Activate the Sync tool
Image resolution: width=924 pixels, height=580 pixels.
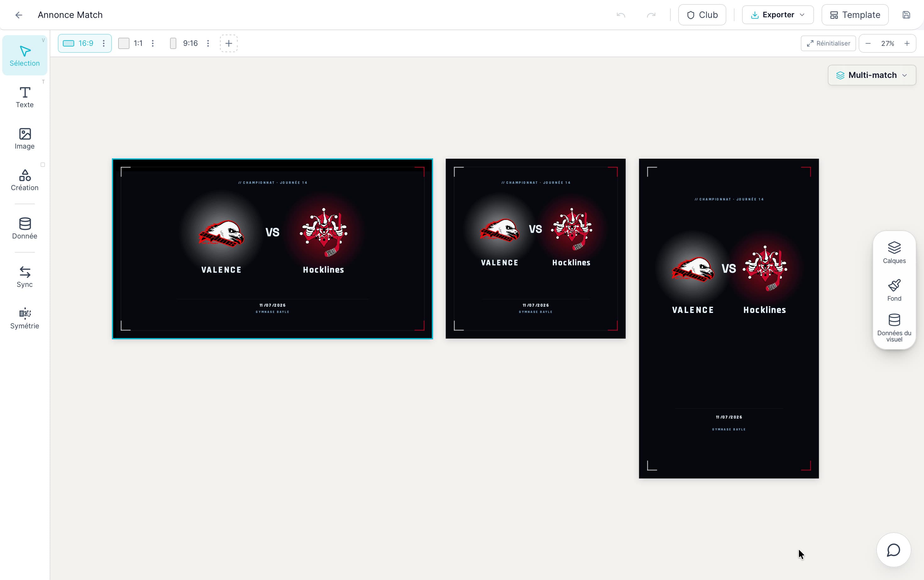[25, 276]
